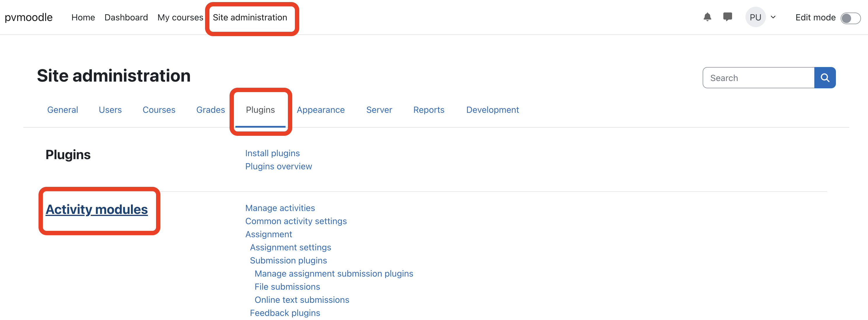Open the messaging chat bubble icon

coord(727,17)
